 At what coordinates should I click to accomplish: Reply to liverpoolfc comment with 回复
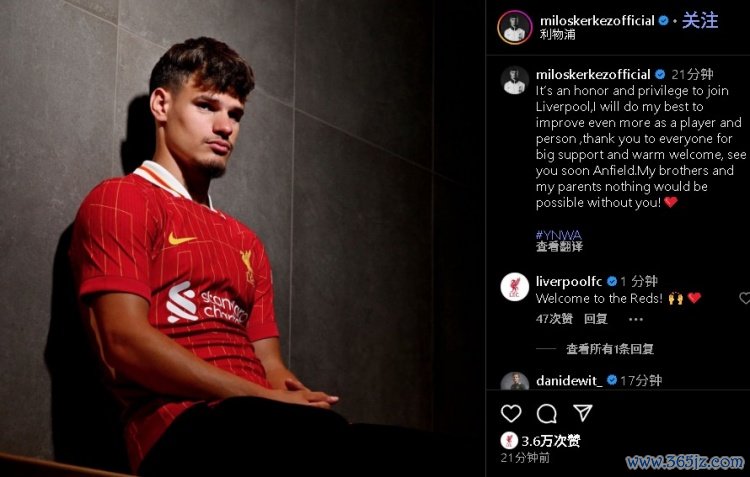[596, 319]
